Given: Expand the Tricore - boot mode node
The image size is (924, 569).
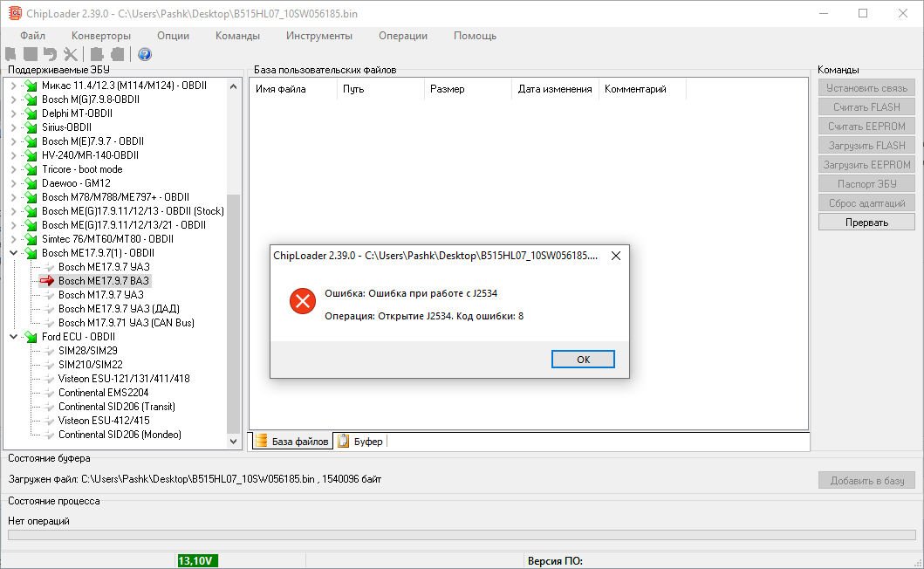Looking at the screenshot, I should pyautogui.click(x=13, y=169).
